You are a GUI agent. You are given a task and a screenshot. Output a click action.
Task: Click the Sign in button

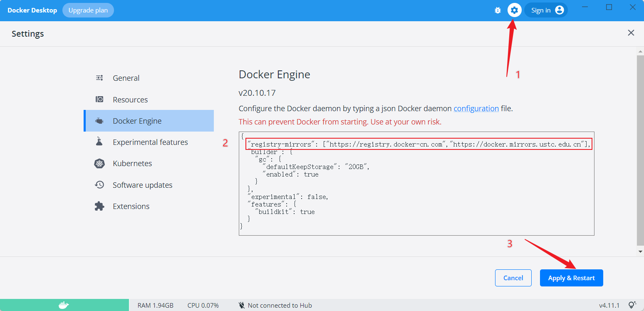[x=546, y=10]
